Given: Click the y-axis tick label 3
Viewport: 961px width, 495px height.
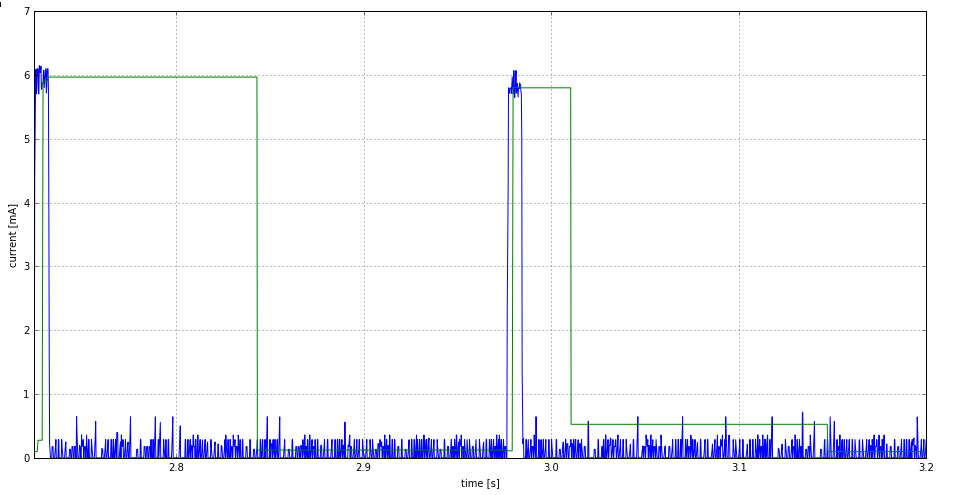Looking at the screenshot, I should click(x=26, y=266).
